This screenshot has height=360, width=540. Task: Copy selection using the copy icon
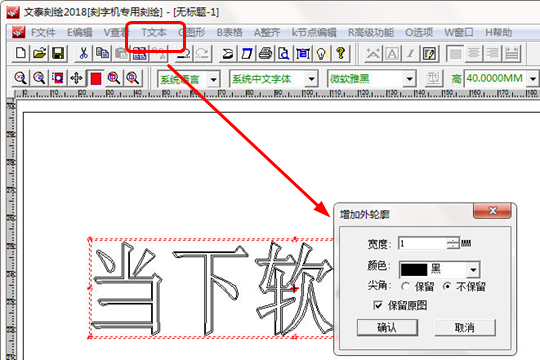102,53
